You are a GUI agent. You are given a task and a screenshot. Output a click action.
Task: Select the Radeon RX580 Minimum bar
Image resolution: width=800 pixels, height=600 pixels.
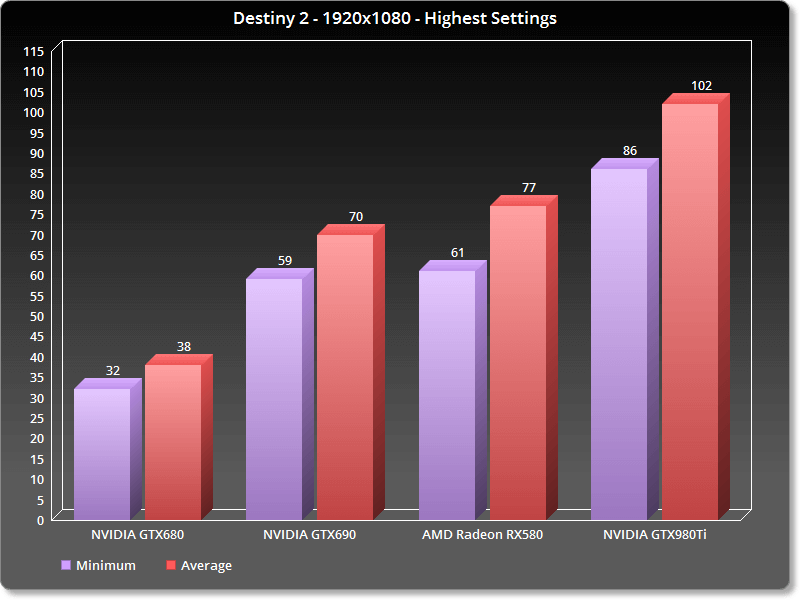[447, 394]
